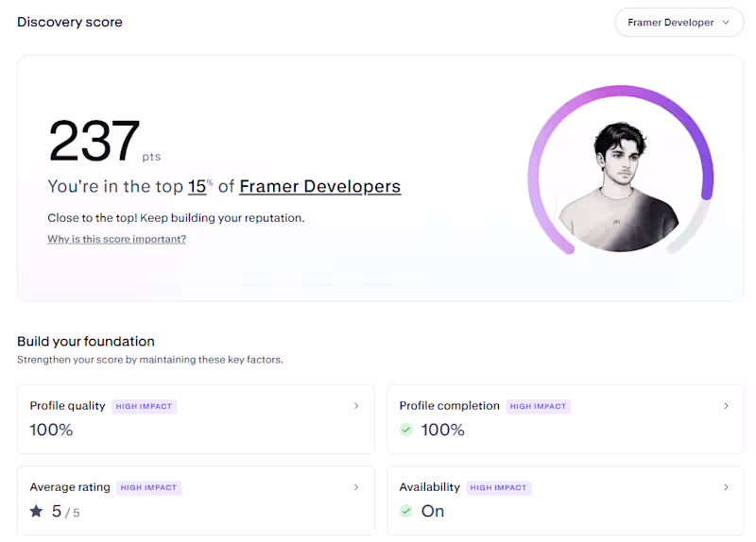Open the Framer Developer dropdown
Viewport: 756px width, 542px height.
pos(679,22)
